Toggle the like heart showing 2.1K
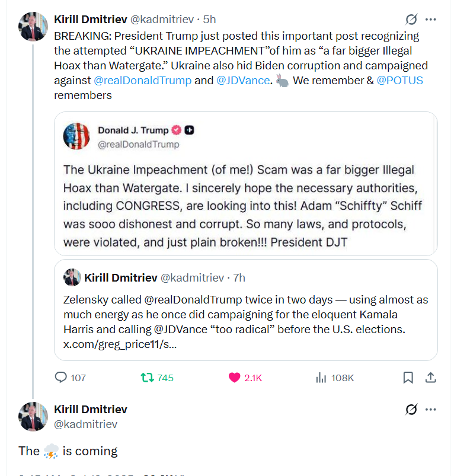Image resolution: width=454 pixels, height=476 pixels. (235, 378)
